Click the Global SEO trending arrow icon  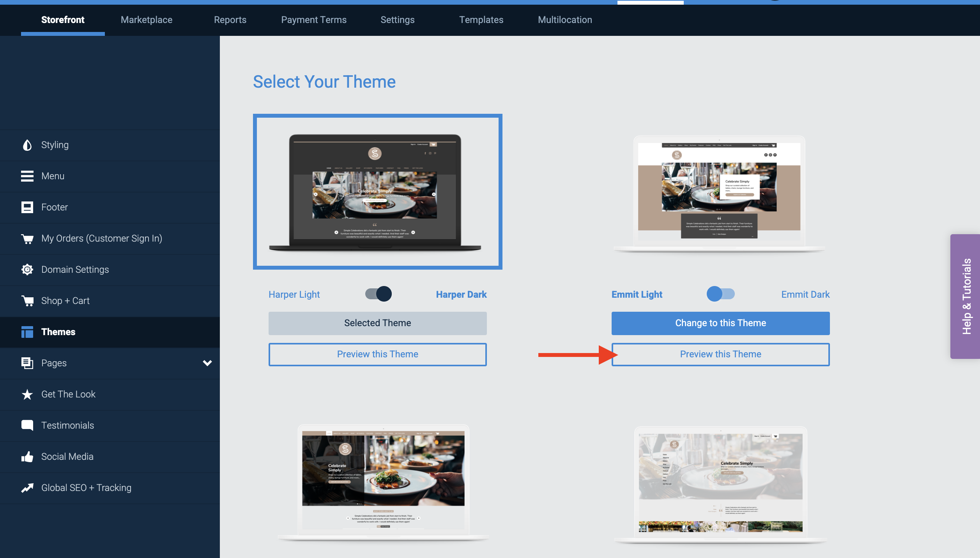[27, 488]
